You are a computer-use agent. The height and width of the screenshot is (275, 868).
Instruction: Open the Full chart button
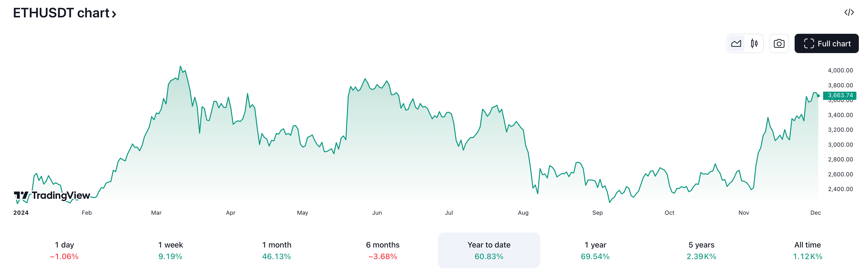pos(826,43)
